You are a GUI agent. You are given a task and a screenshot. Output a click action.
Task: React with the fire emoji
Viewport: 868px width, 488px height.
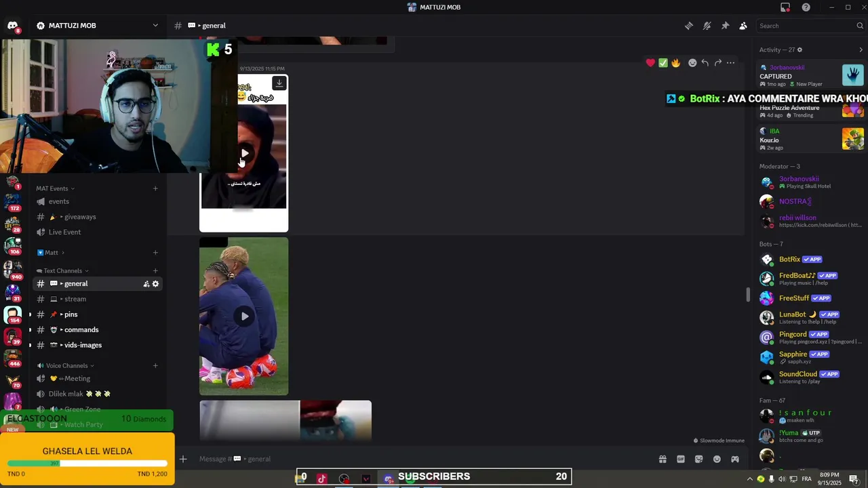click(x=675, y=63)
